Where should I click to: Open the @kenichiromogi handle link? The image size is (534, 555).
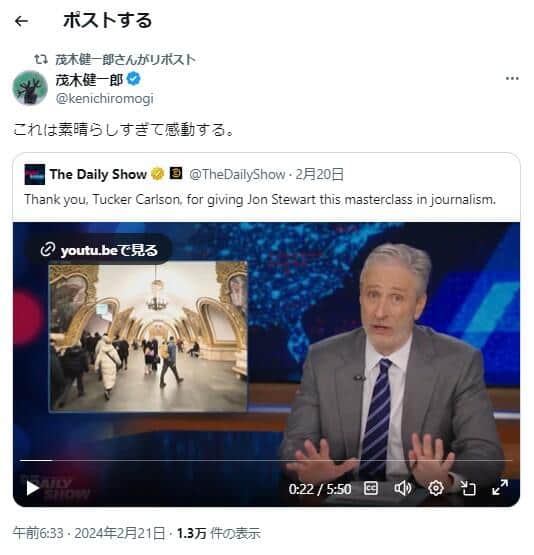pos(104,98)
